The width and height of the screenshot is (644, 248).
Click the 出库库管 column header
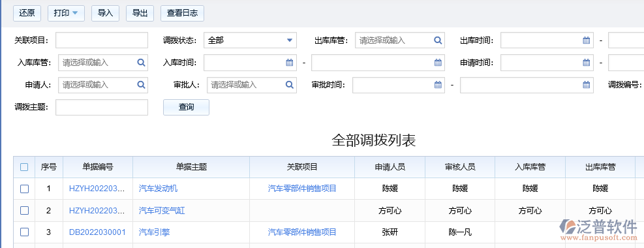click(x=600, y=167)
